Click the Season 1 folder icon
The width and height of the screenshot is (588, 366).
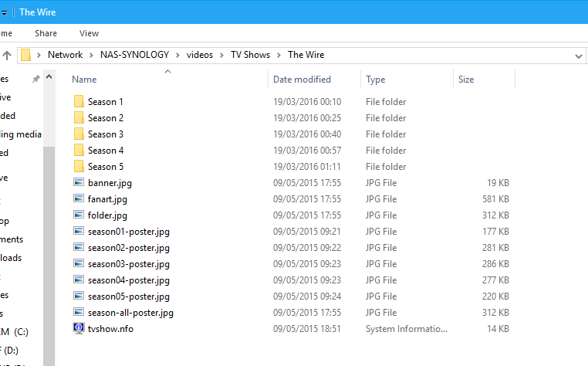[x=79, y=101]
